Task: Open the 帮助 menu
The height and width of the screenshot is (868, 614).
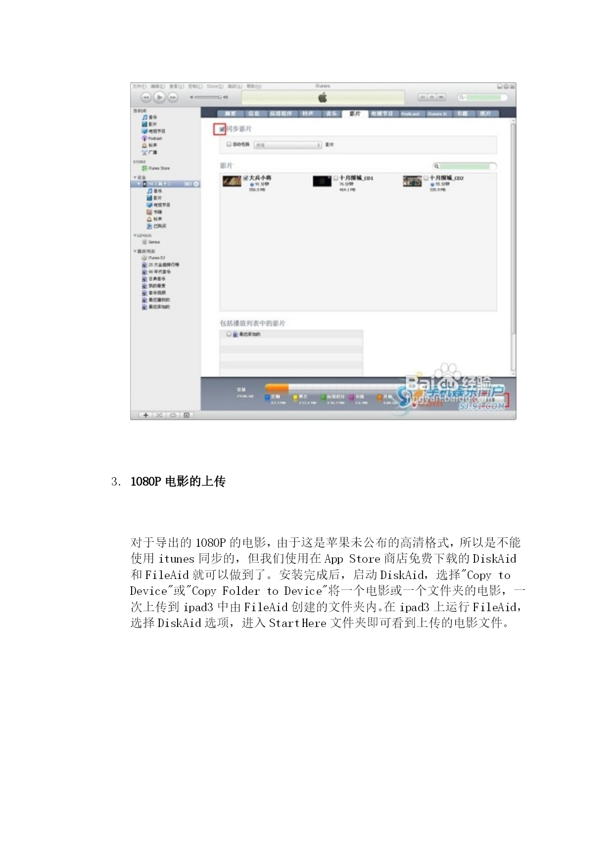Action: point(254,86)
